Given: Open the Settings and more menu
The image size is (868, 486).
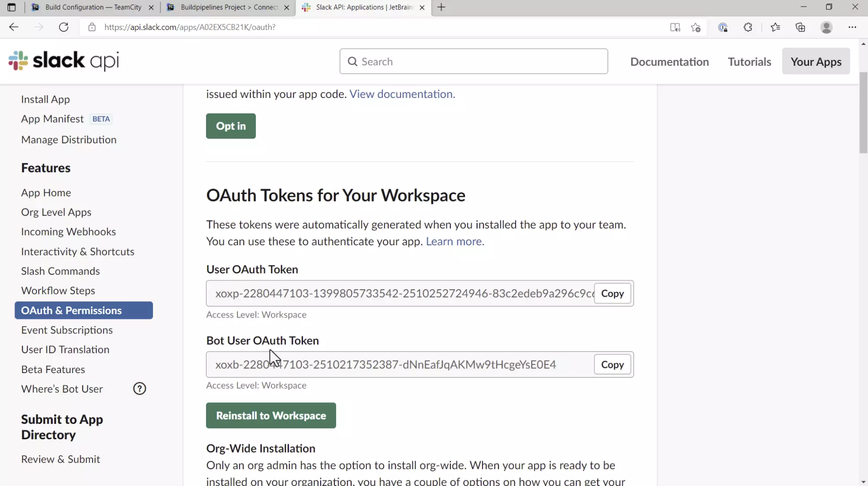Looking at the screenshot, I should coord(853,27).
